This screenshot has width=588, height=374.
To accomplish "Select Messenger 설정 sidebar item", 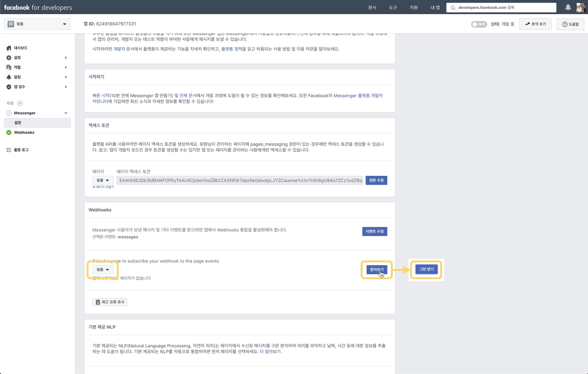I will (x=37, y=123).
